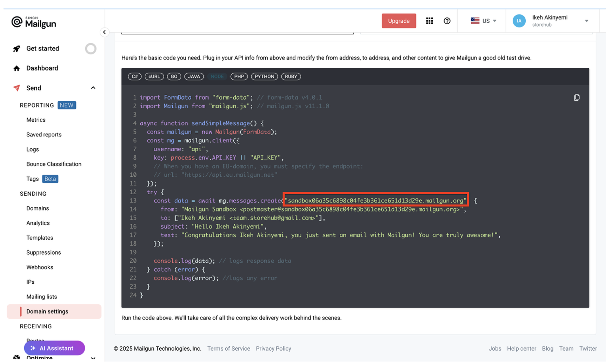Open Team footer link
The height and width of the screenshot is (364, 612).
[566, 349]
